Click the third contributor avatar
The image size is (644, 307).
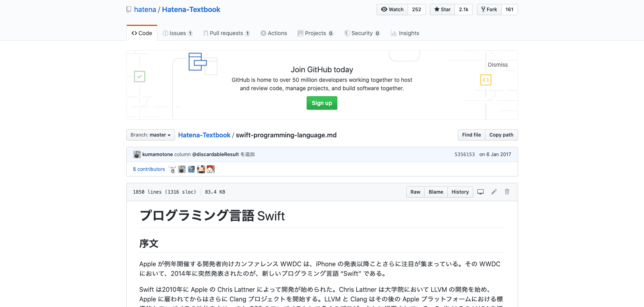pyautogui.click(x=191, y=170)
